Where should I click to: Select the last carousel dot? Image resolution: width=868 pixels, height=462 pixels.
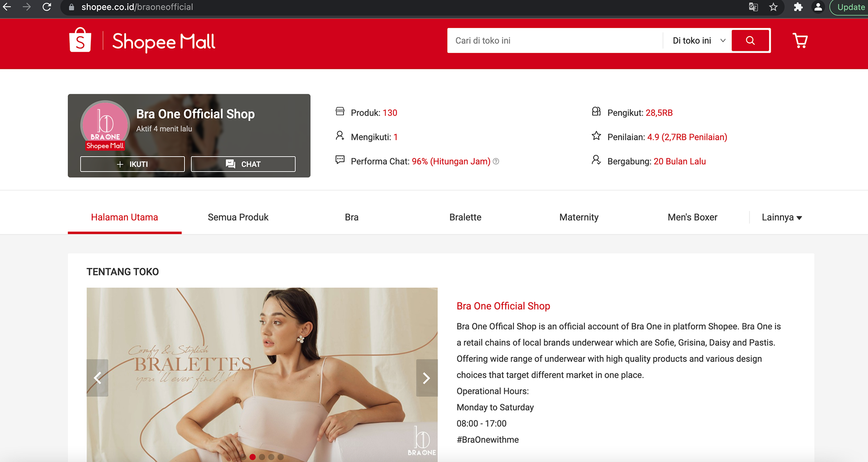point(280,457)
